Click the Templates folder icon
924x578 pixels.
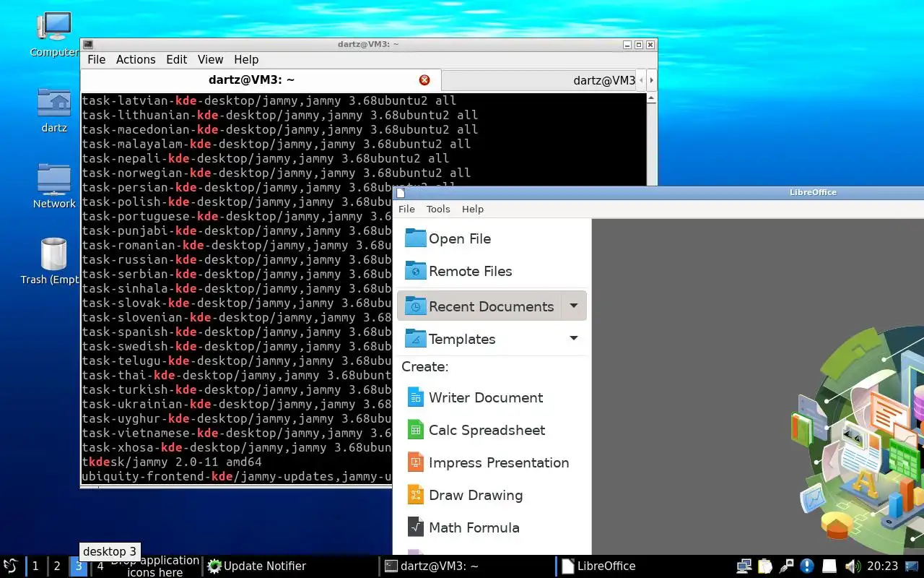(416, 339)
